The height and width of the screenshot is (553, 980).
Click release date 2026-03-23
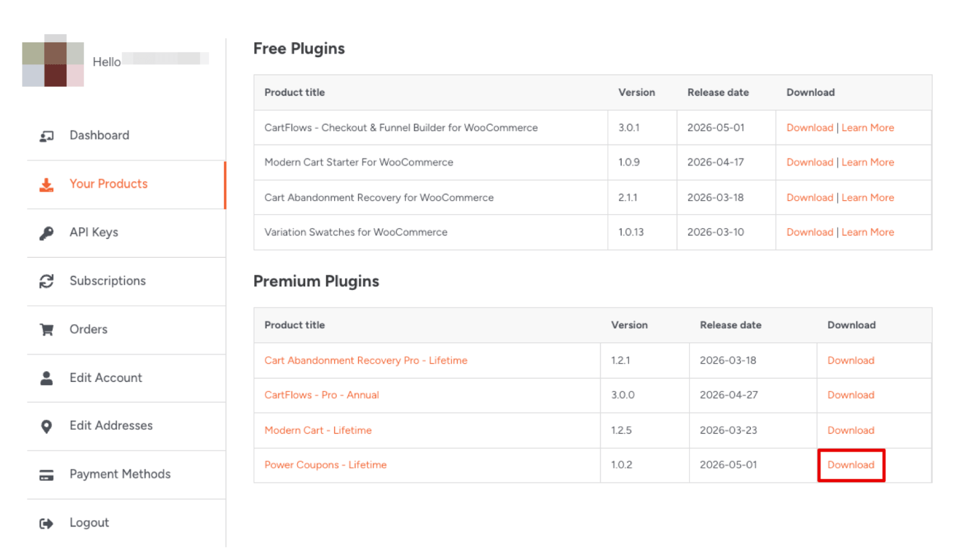tap(728, 430)
